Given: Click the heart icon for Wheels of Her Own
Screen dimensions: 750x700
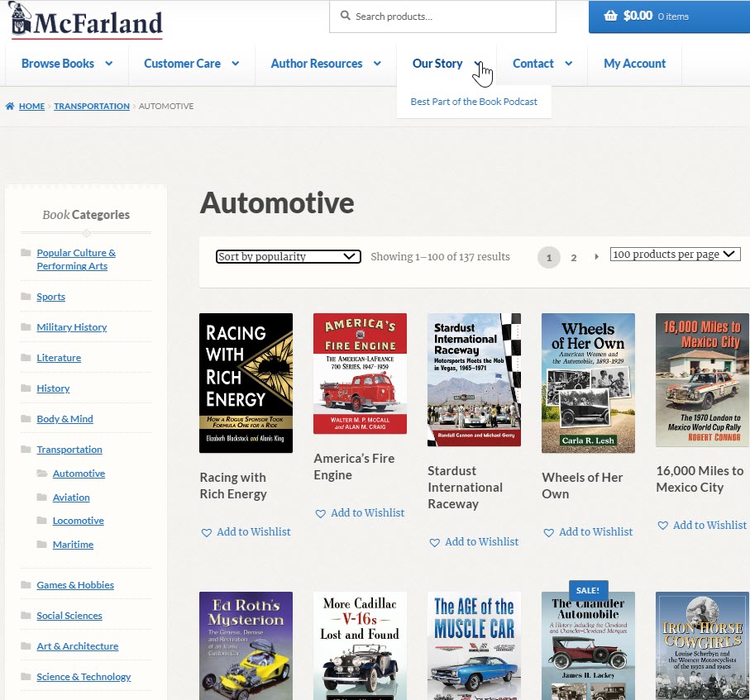Looking at the screenshot, I should [x=548, y=532].
